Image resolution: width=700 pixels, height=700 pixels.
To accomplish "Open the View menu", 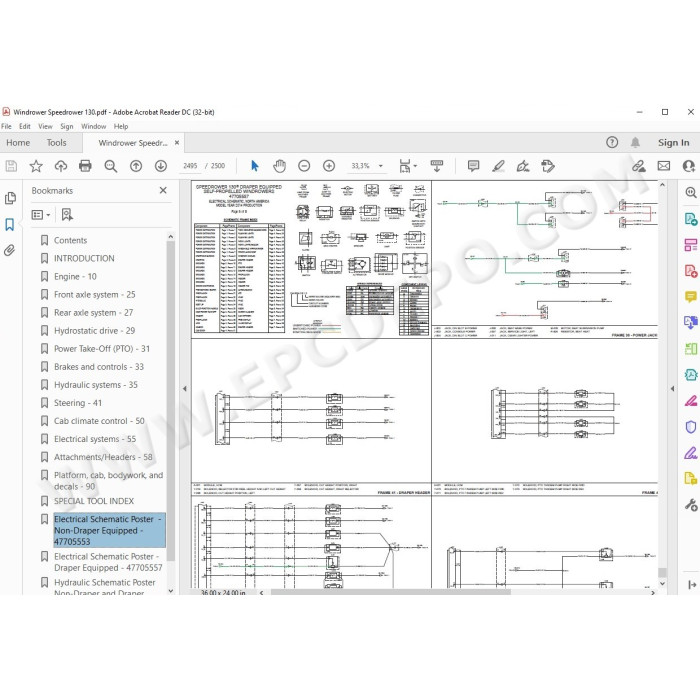I will click(45, 126).
